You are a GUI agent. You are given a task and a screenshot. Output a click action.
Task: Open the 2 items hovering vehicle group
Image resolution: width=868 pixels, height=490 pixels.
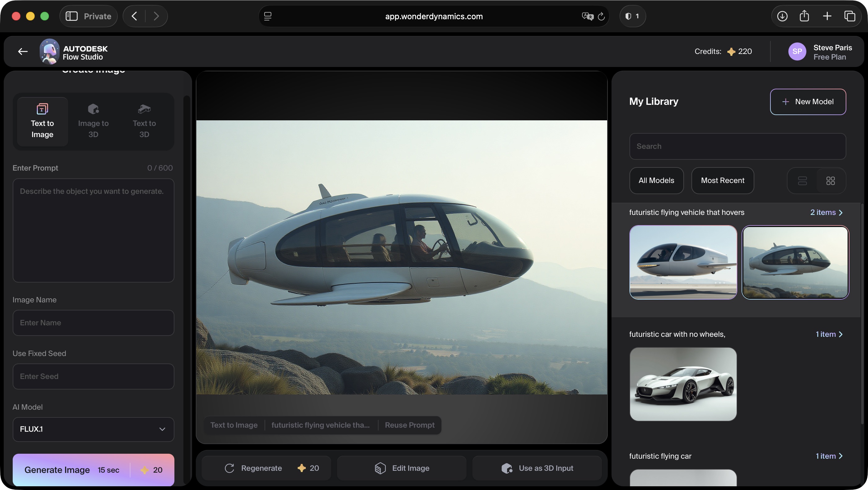(x=826, y=212)
